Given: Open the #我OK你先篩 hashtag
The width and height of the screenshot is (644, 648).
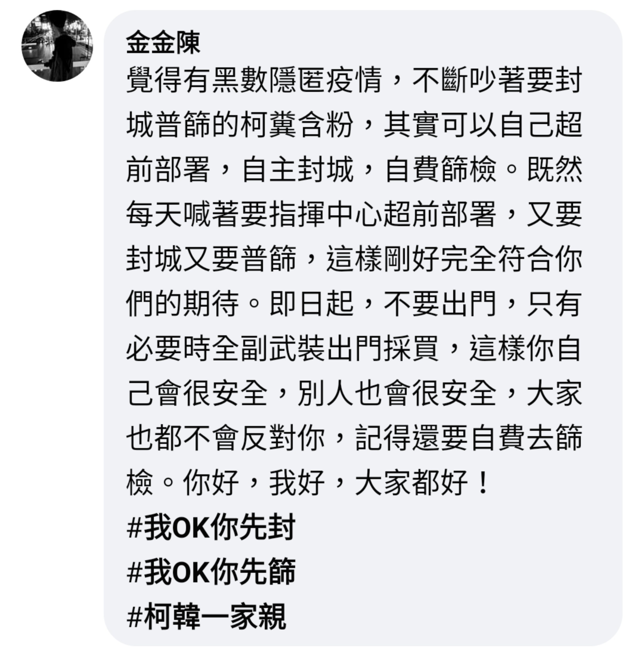Looking at the screenshot, I should pos(211,571).
